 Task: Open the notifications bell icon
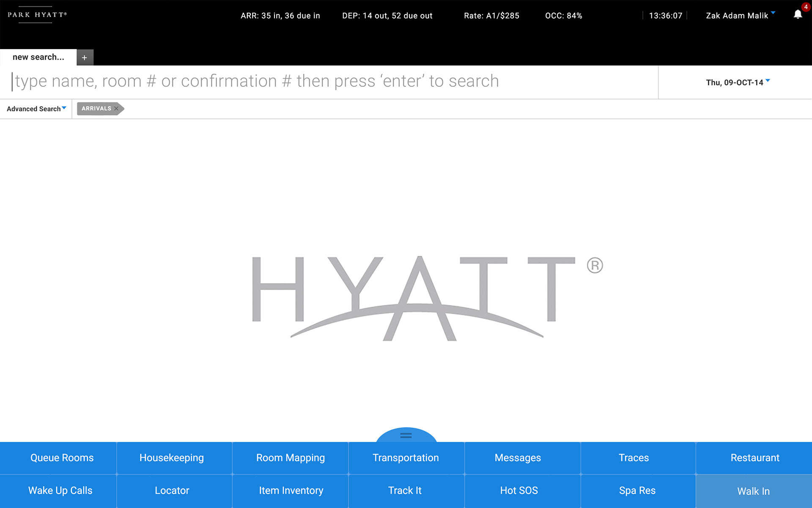(x=798, y=14)
